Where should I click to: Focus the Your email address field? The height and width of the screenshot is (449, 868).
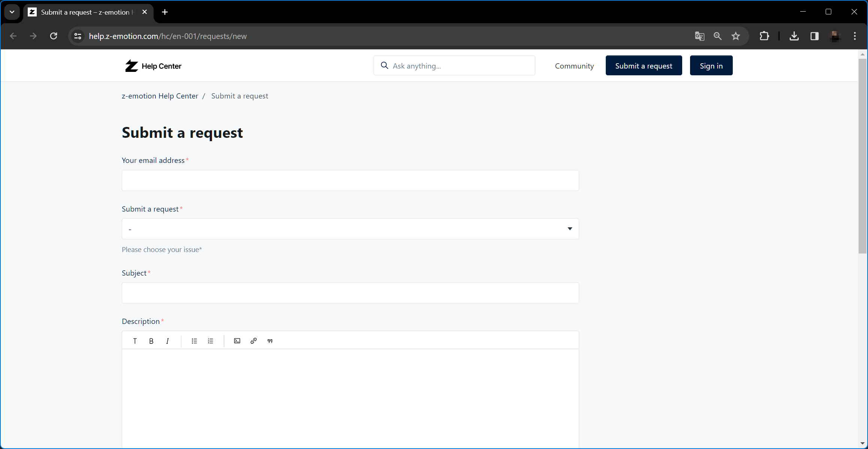[350, 180]
